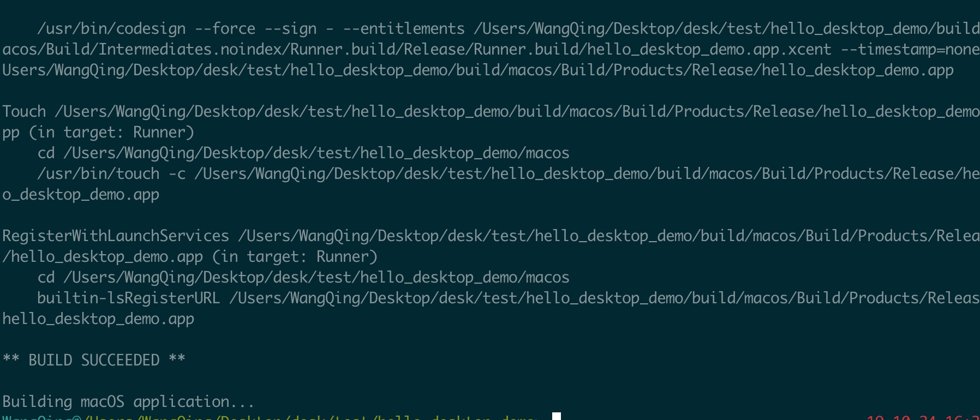Click the builtin-lsRegisterURL command
Screen dimensions: 980x420
tap(128, 298)
